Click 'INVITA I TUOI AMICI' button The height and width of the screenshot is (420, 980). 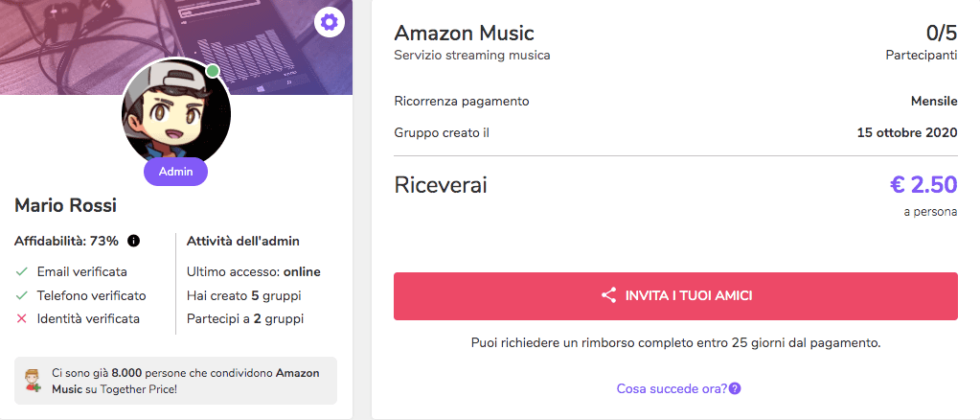click(675, 296)
